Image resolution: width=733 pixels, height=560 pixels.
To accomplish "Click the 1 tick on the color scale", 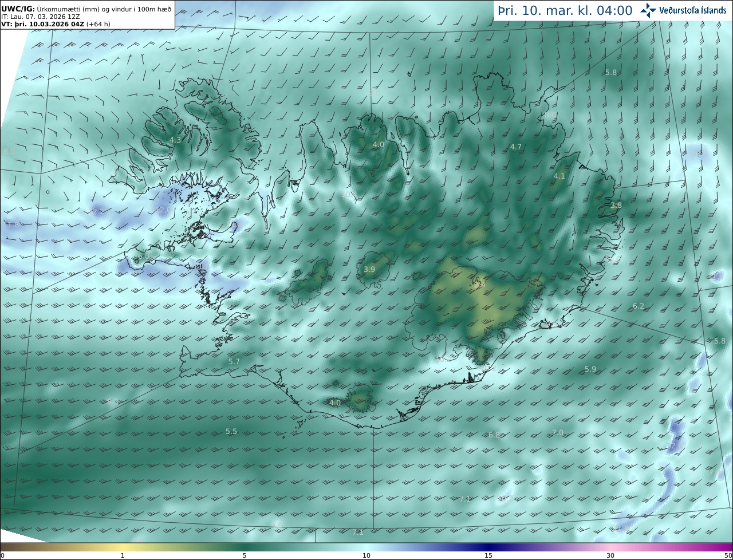I will click(122, 555).
